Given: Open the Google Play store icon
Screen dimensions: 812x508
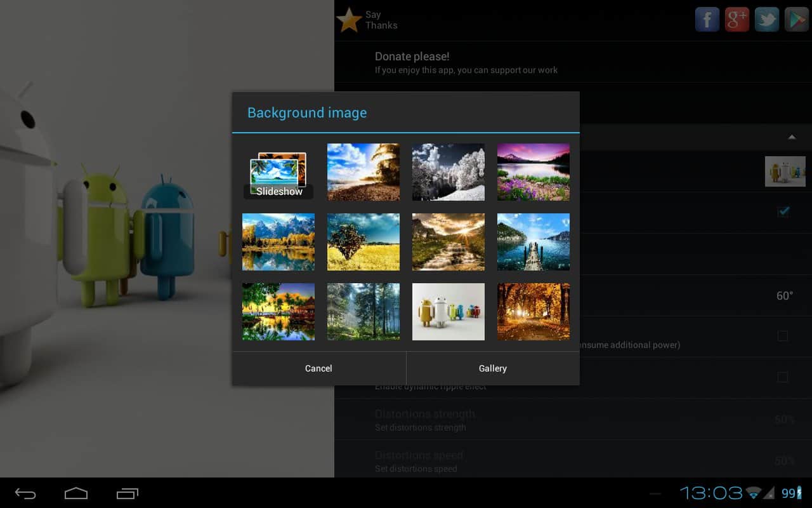Looking at the screenshot, I should pyautogui.click(x=796, y=20).
